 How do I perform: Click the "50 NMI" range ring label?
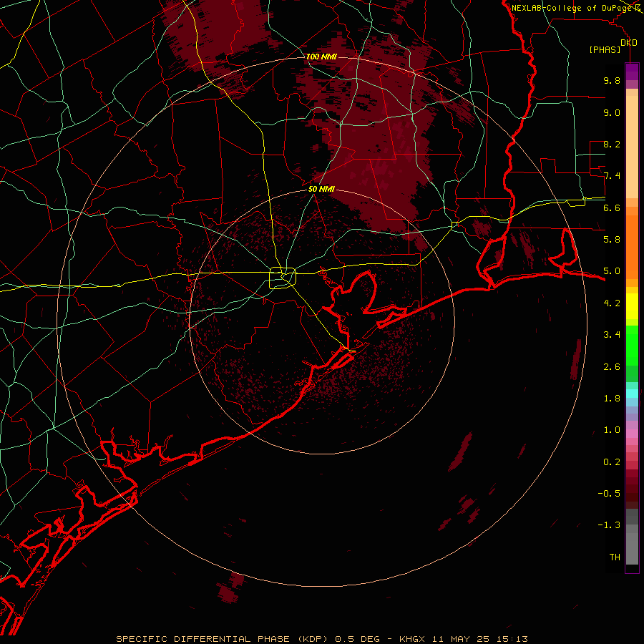coord(321,189)
